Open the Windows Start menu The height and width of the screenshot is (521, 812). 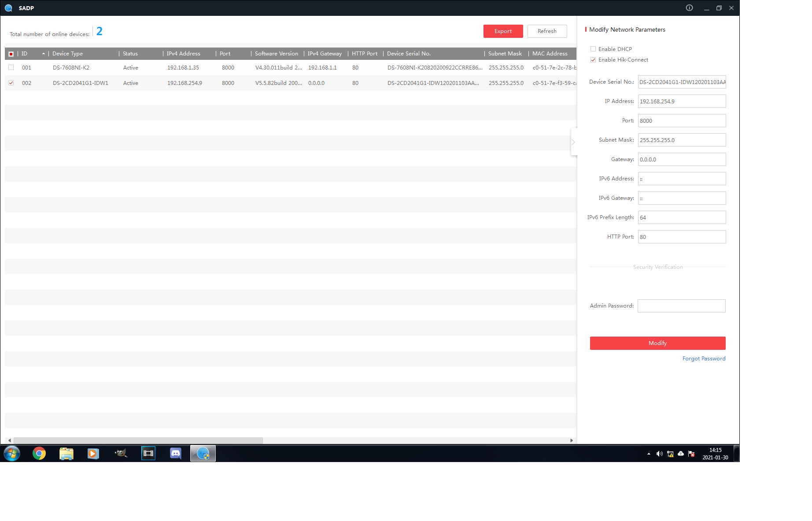[12, 453]
